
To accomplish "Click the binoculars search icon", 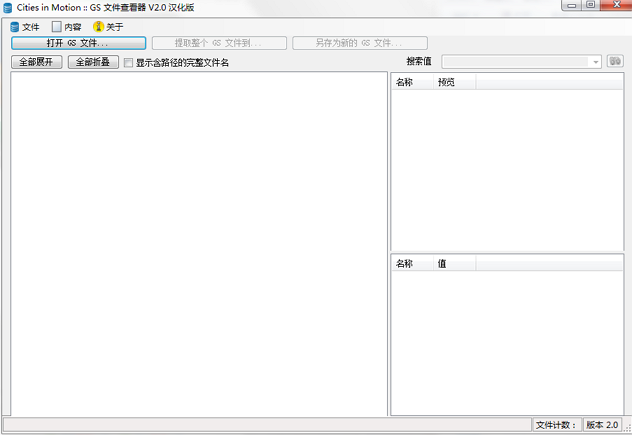I will [x=615, y=61].
